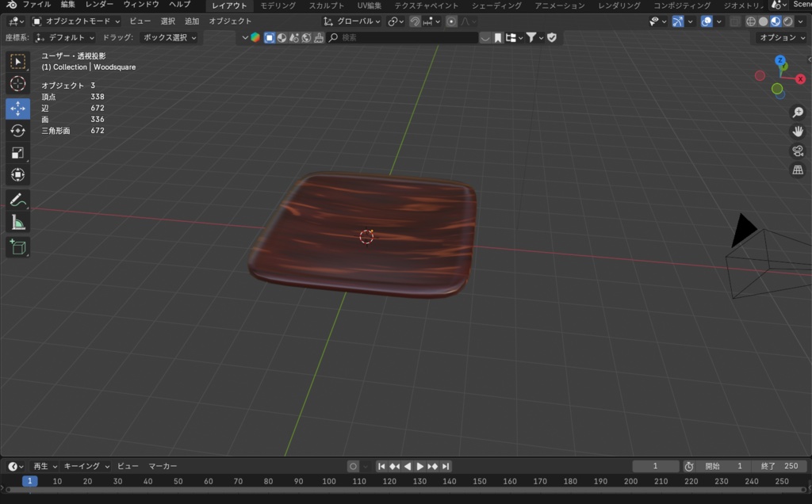Select the Add Cube tool

[x=17, y=247]
